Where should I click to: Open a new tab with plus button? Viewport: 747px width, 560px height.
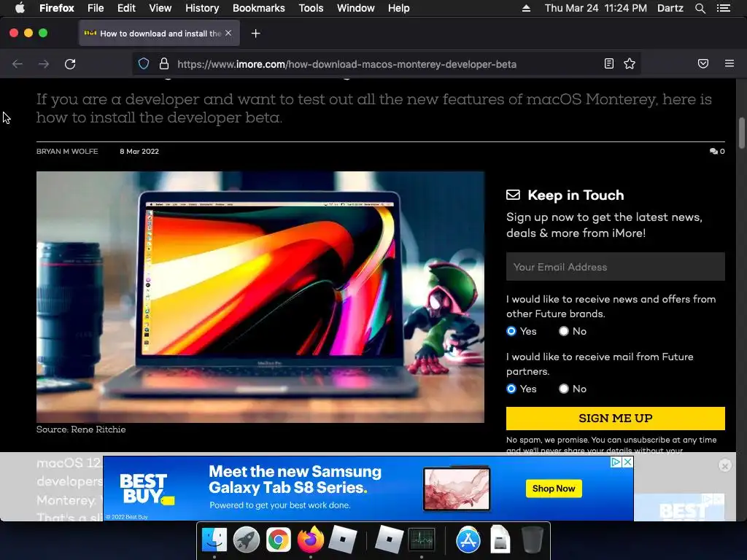(x=256, y=34)
